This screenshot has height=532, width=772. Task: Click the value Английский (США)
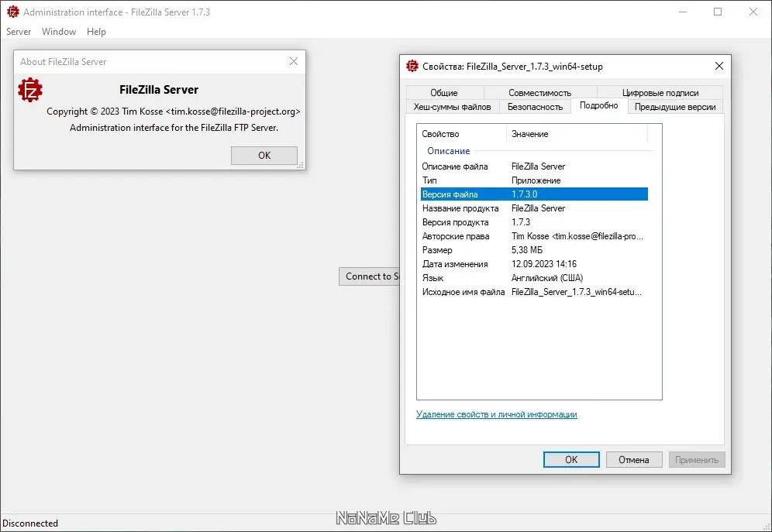[x=547, y=278]
